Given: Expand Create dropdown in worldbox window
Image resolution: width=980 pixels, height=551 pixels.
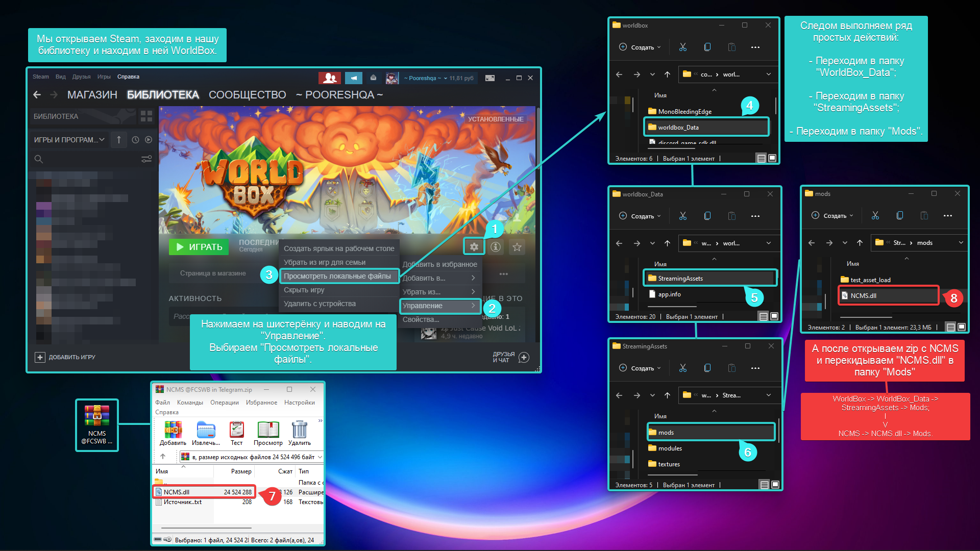Looking at the screenshot, I should click(659, 47).
